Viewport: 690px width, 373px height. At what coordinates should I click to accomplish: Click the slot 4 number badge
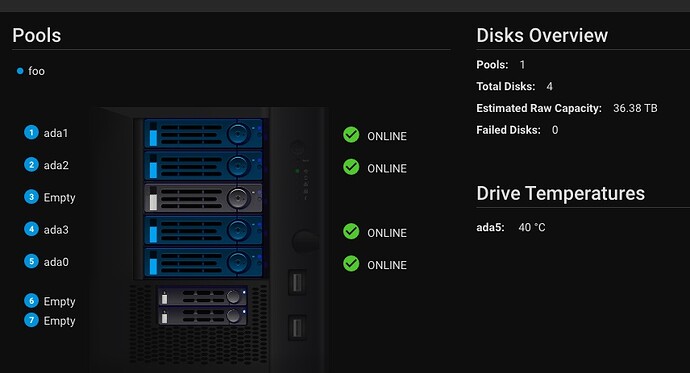click(x=31, y=229)
